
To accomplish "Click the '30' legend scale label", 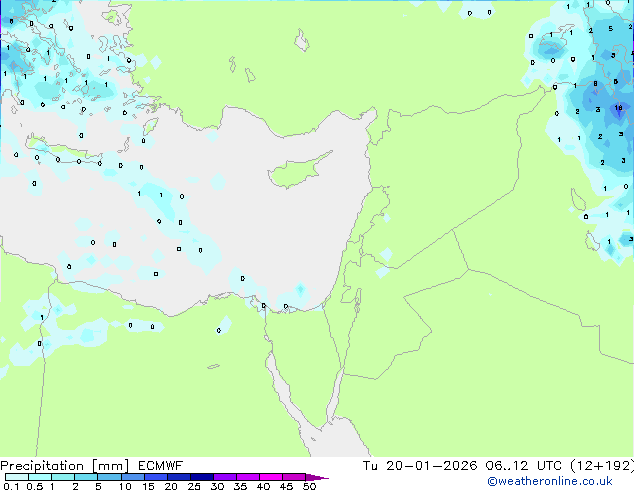I will 217,486.
